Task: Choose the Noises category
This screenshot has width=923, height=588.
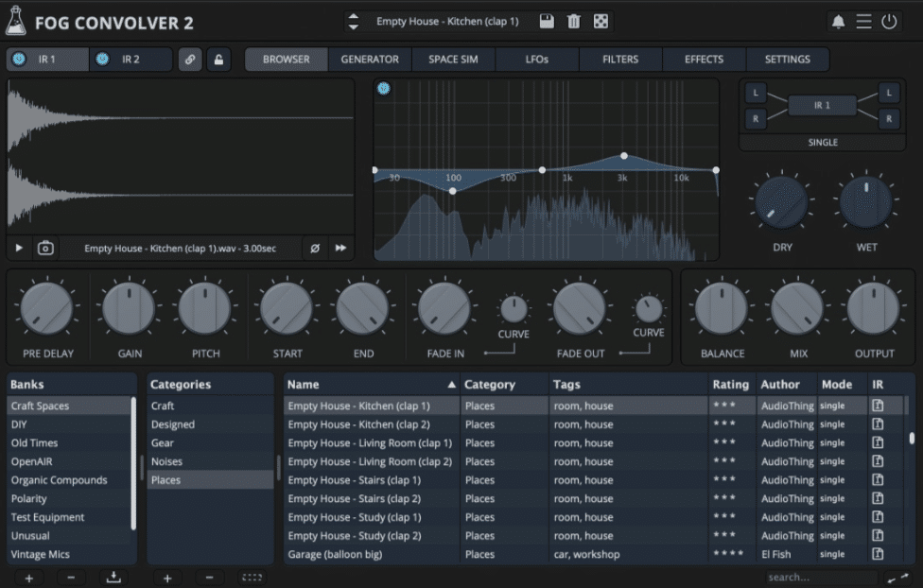Action: [x=210, y=461]
